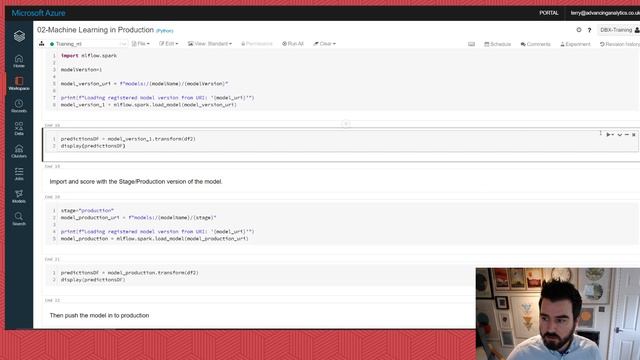Click display(predictionsDF) in the selected cell

click(x=93, y=146)
